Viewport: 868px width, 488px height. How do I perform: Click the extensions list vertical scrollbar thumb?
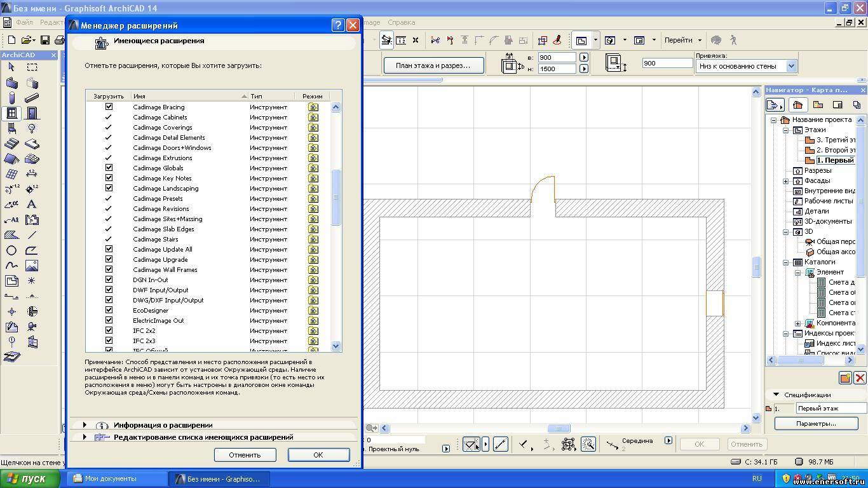pyautogui.click(x=336, y=197)
